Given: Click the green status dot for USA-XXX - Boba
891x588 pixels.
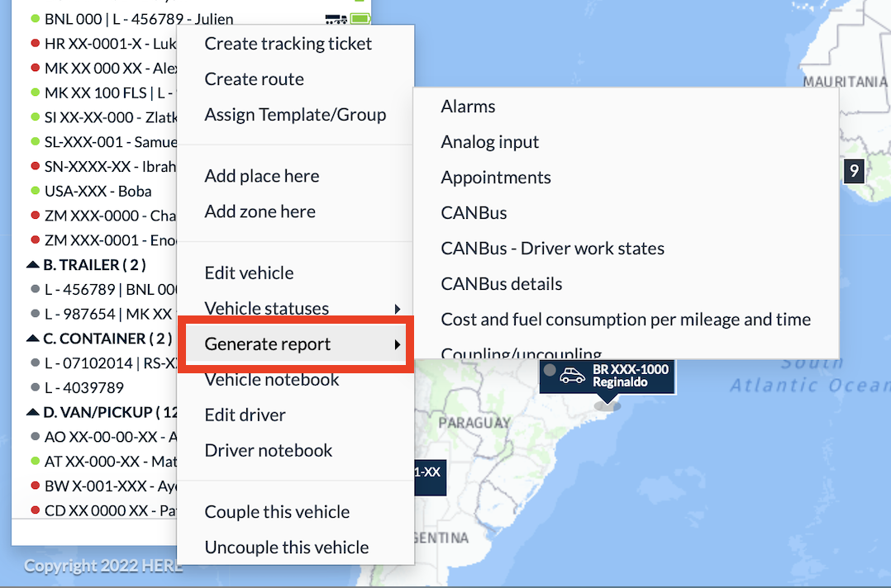Looking at the screenshot, I should coord(36,191).
